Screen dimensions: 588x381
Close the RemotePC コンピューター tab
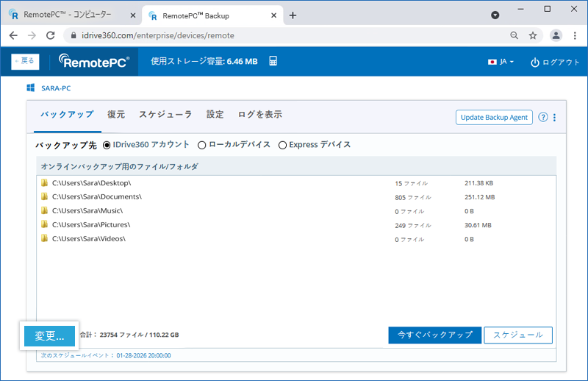pyautogui.click(x=133, y=15)
